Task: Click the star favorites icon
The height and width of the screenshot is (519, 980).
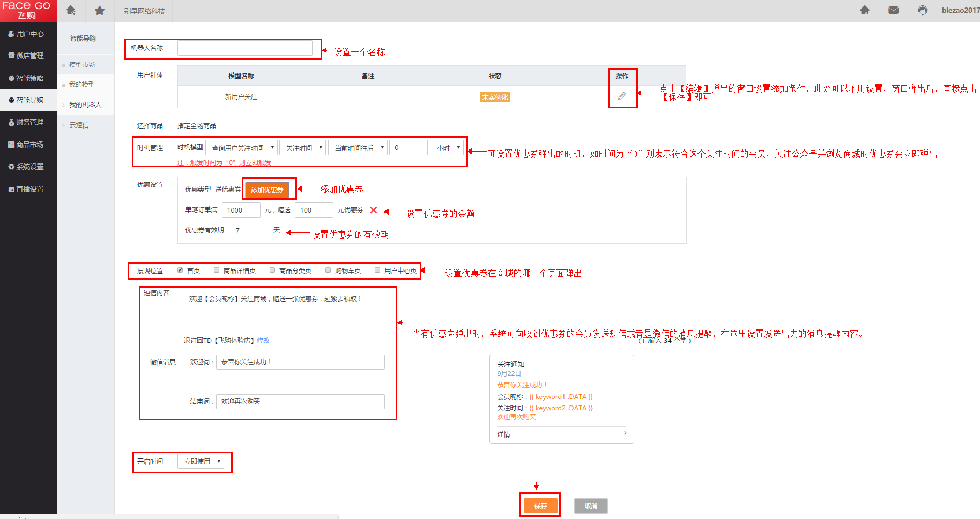Action: [100, 11]
